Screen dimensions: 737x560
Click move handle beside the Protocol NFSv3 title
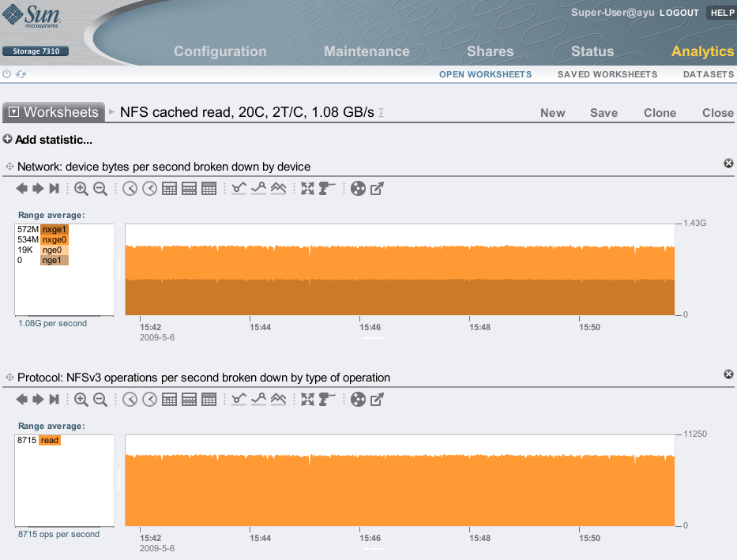pos(10,378)
